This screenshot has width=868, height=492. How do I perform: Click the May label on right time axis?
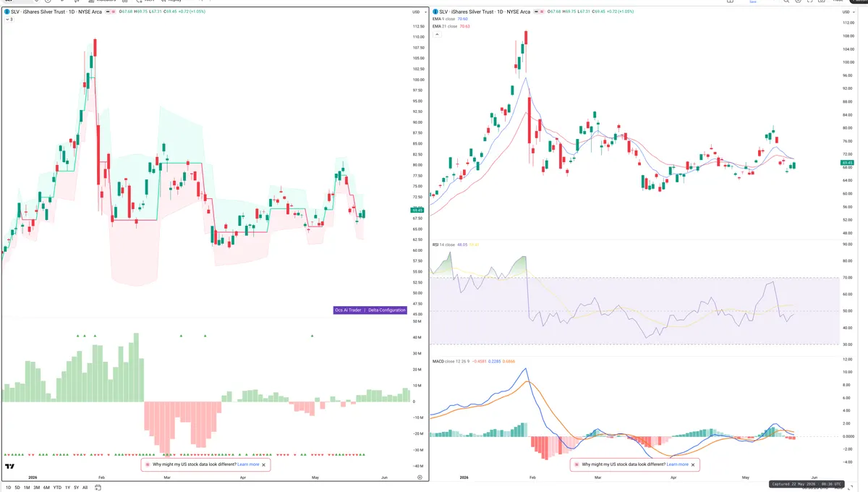coord(744,478)
